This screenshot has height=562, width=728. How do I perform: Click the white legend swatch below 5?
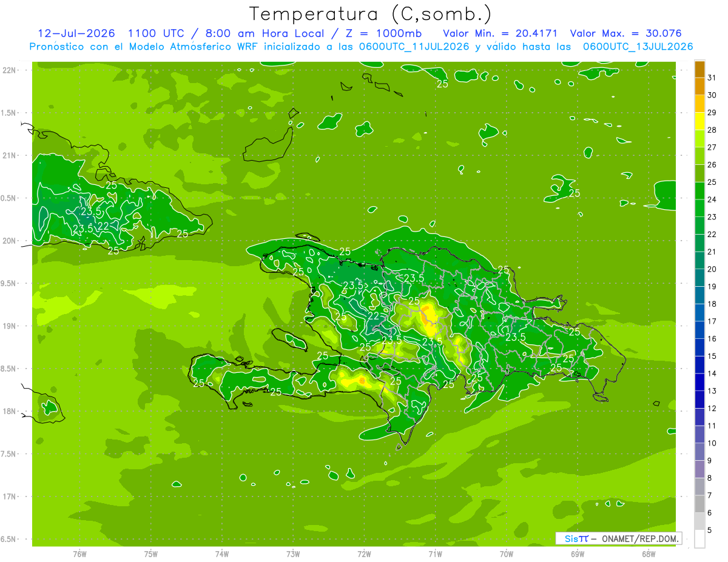[699, 539]
